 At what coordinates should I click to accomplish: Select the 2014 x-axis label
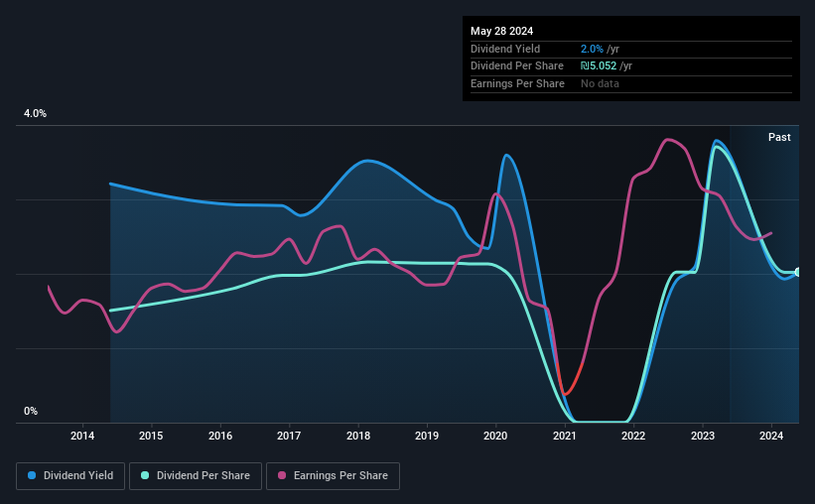[x=82, y=436]
